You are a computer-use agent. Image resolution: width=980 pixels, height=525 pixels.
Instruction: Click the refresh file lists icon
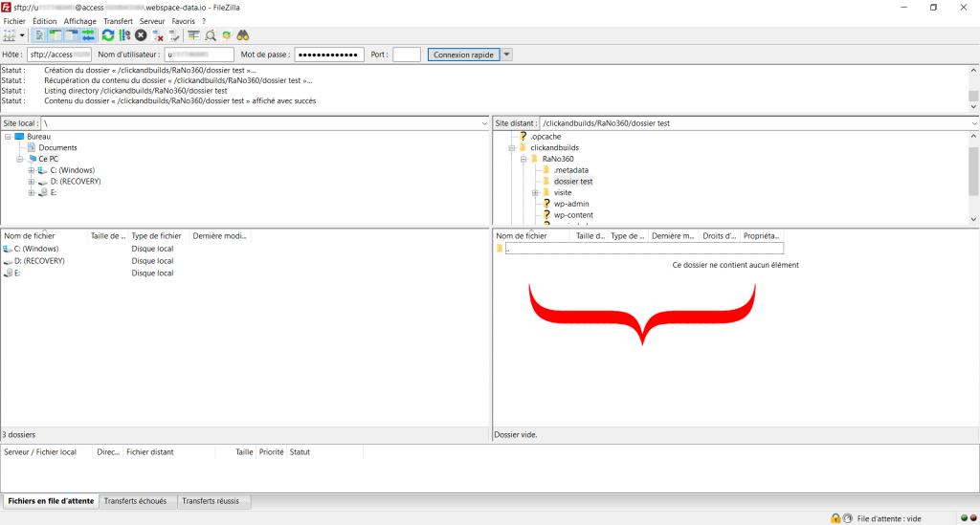tap(108, 35)
